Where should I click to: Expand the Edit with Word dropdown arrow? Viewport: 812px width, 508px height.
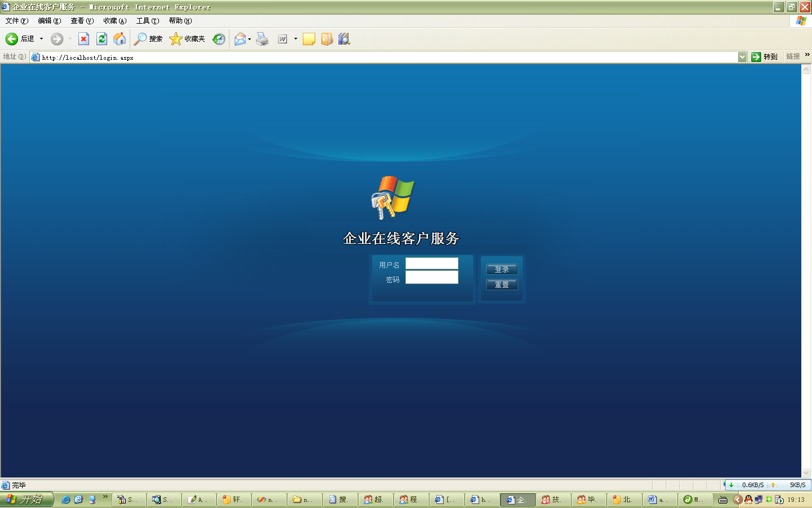click(295, 39)
